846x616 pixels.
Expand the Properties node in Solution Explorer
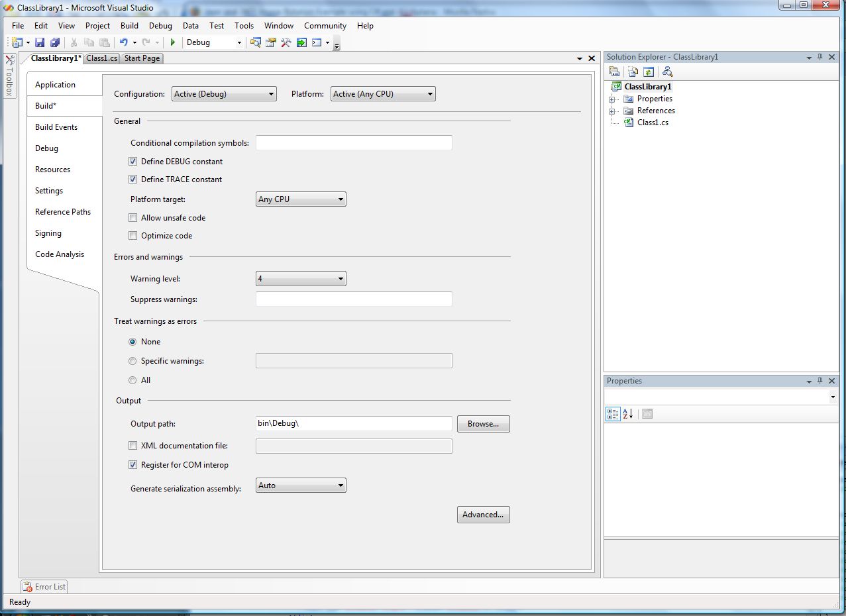point(612,99)
